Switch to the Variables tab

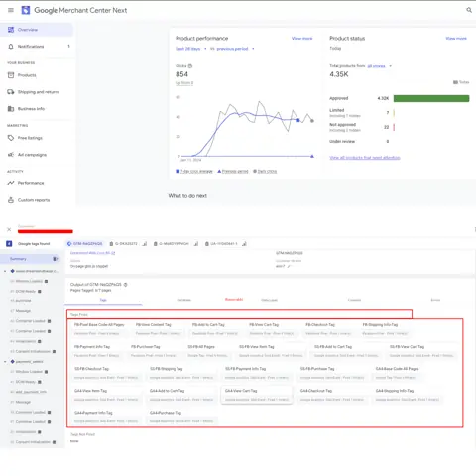(184, 300)
